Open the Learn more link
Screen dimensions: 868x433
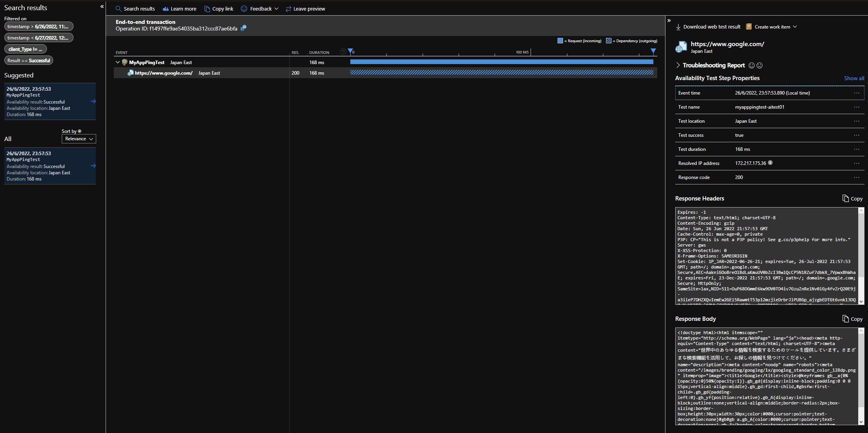pyautogui.click(x=179, y=9)
